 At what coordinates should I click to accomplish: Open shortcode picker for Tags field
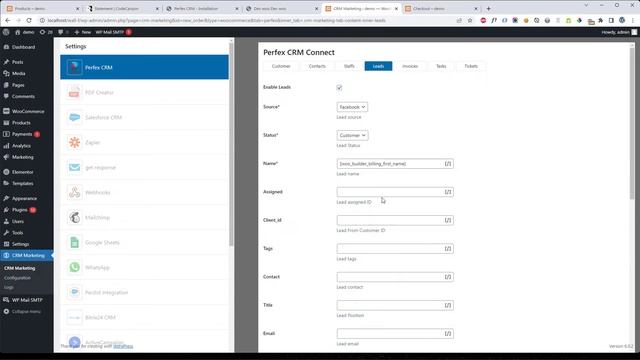448,249
